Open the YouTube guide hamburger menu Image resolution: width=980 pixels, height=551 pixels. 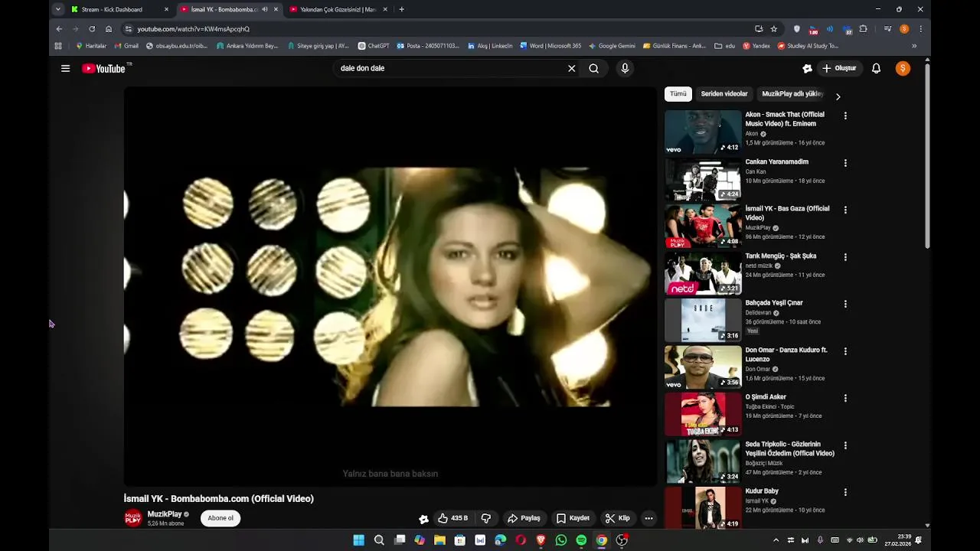tap(66, 68)
